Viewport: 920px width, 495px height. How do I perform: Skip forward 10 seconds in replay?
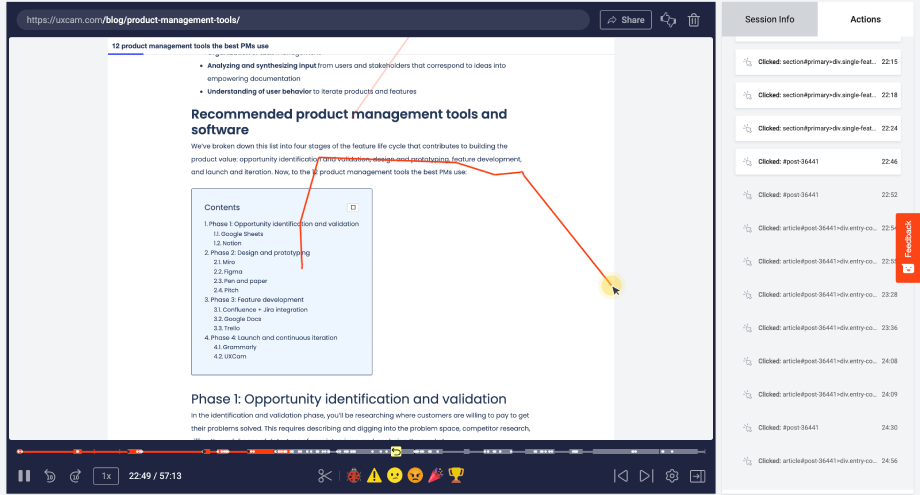[x=75, y=476]
